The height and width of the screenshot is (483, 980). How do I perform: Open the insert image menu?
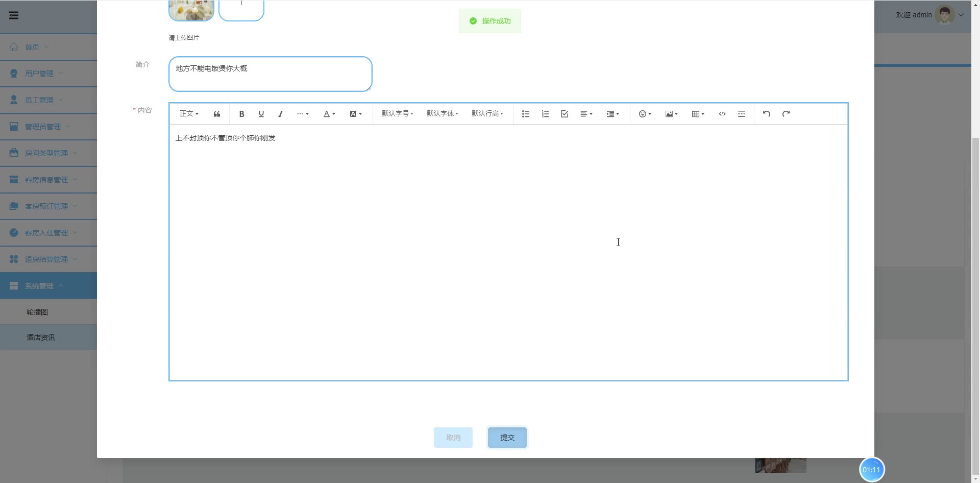pos(672,114)
